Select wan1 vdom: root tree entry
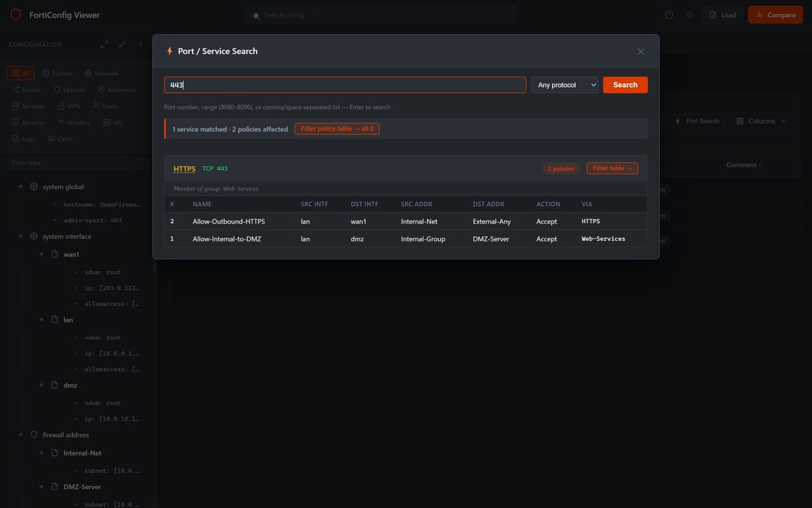 click(x=103, y=272)
